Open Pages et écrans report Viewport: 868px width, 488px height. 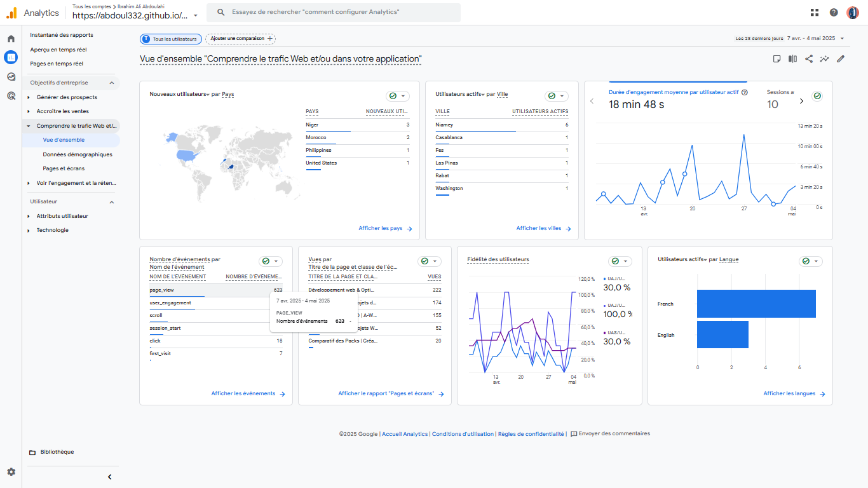click(64, 168)
